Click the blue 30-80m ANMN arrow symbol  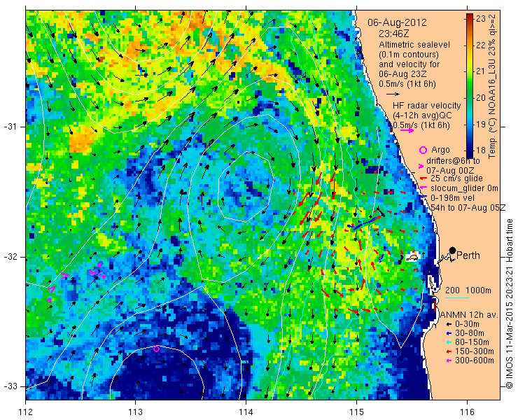click(x=449, y=333)
